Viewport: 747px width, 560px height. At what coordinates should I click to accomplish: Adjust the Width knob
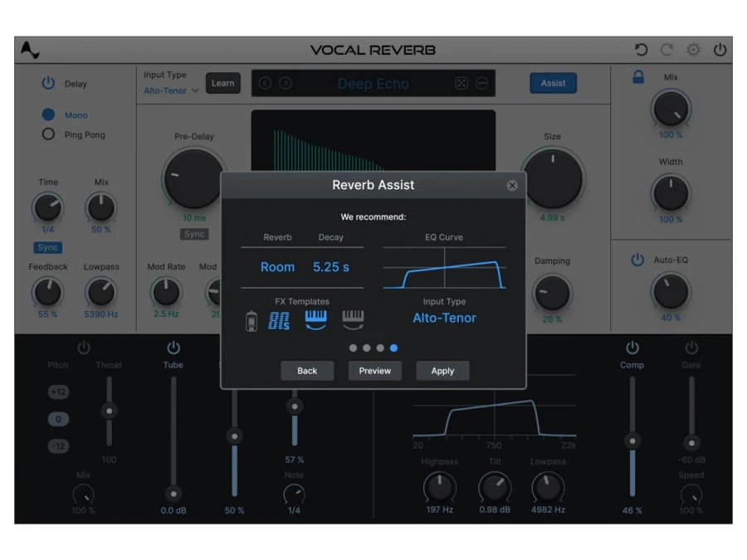click(671, 193)
